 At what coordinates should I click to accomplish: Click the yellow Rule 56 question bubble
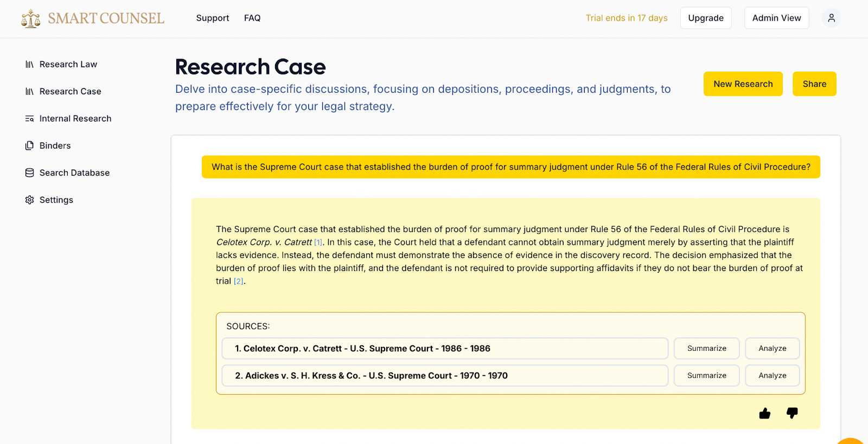click(x=511, y=167)
